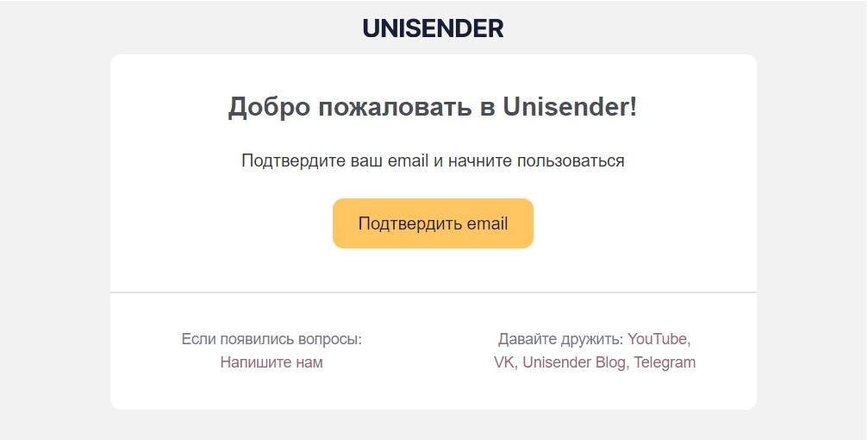
Task: Click the word пожаловать in the heading
Action: click(x=395, y=107)
